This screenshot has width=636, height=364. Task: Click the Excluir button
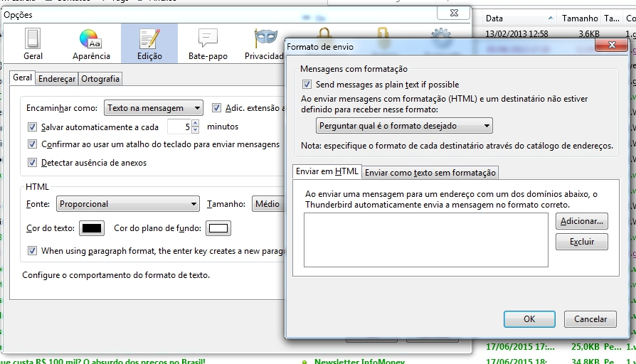(582, 242)
